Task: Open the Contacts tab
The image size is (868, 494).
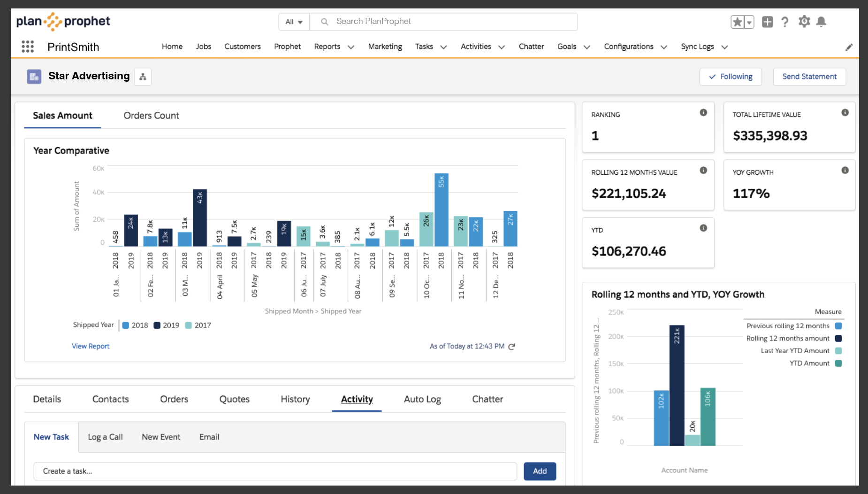Action: coord(110,399)
